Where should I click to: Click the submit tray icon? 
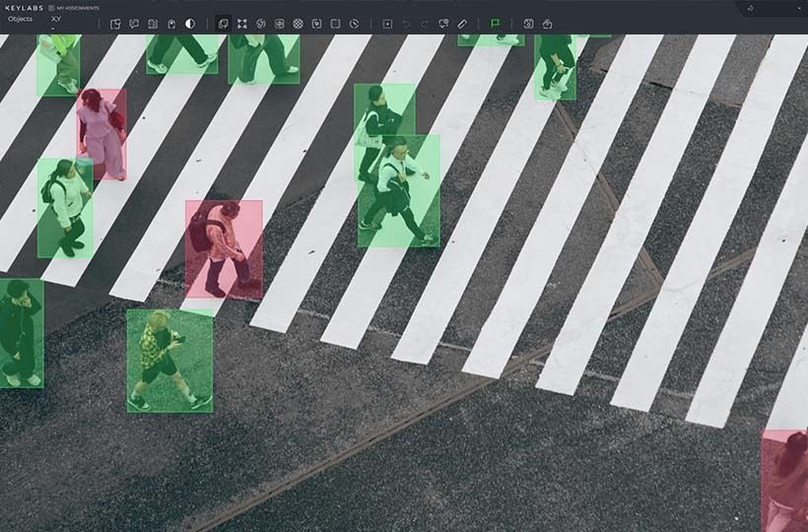(x=547, y=24)
